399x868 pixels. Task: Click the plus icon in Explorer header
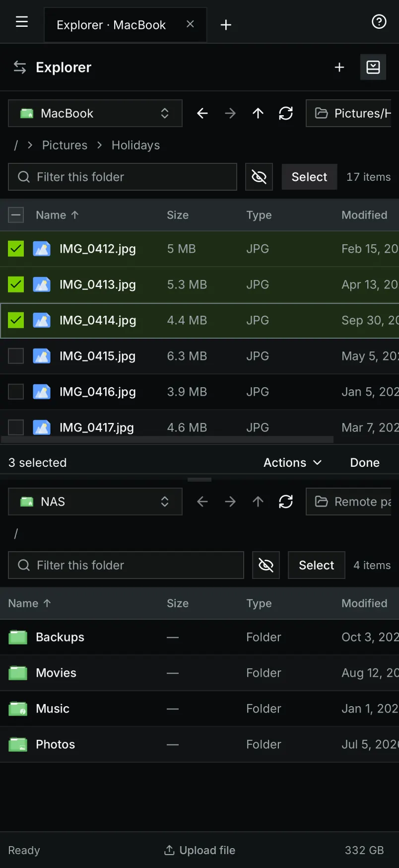[339, 67]
